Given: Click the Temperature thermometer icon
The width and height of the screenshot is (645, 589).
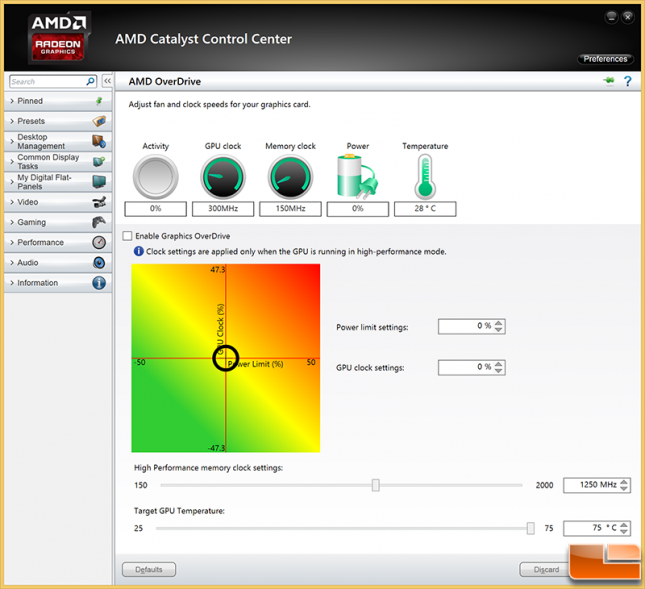Looking at the screenshot, I should pos(425,176).
